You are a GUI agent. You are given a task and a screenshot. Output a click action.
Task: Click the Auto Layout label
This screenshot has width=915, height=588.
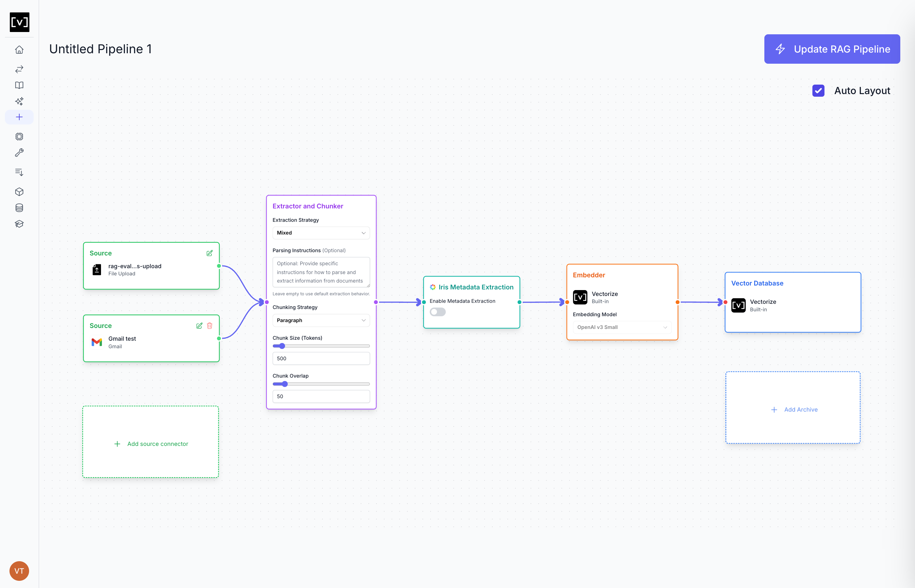(862, 91)
